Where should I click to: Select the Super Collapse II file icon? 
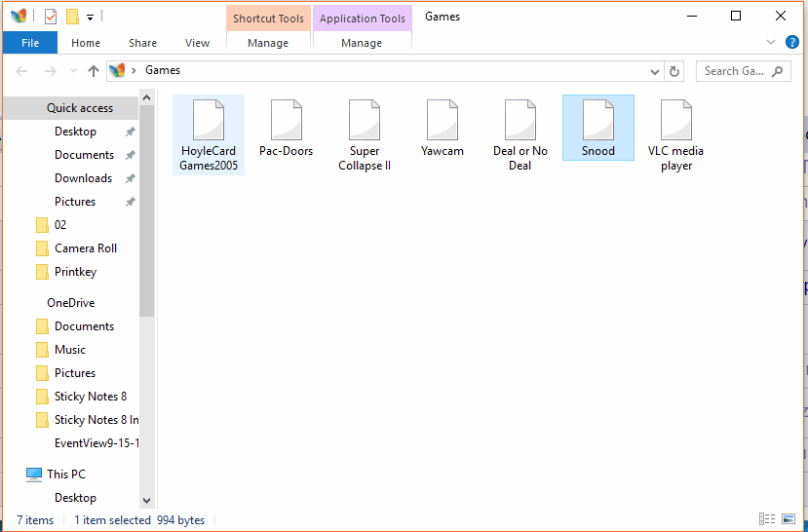[365, 120]
